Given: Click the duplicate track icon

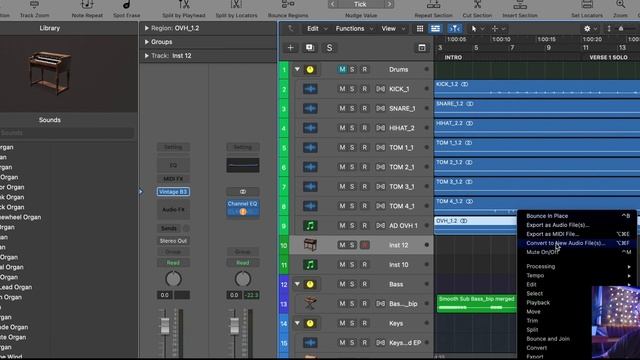Looking at the screenshot, I should [x=310, y=48].
